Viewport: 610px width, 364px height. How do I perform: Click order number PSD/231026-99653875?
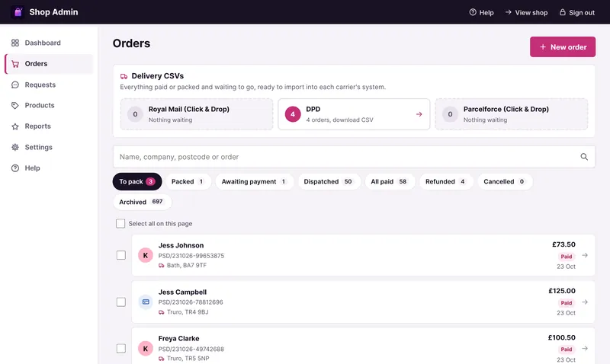pyautogui.click(x=191, y=256)
